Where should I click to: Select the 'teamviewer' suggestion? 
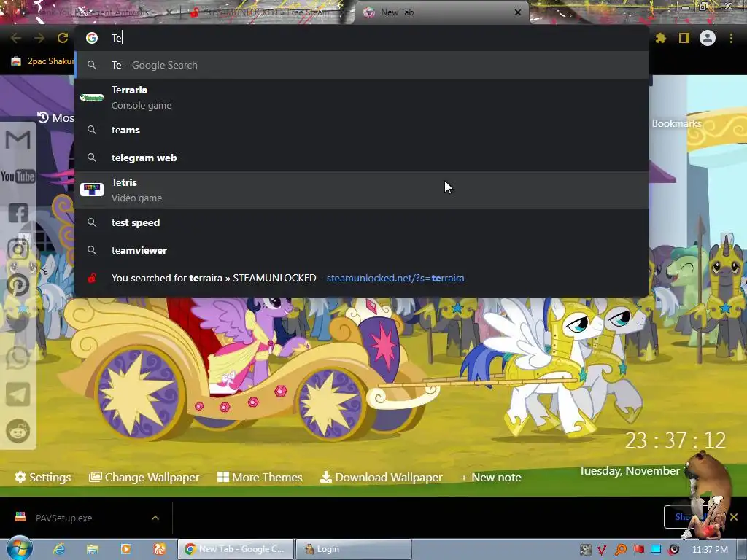362,250
